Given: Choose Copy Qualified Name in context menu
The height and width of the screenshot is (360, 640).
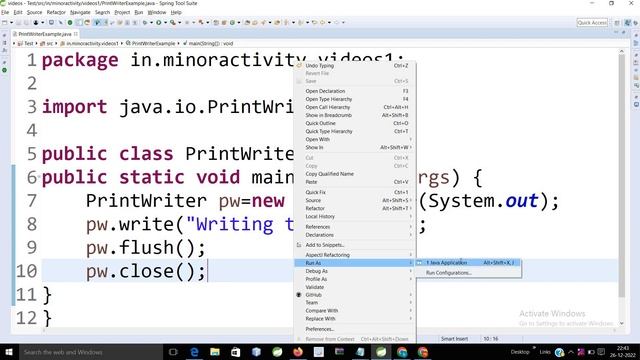Looking at the screenshot, I should 355,174.
